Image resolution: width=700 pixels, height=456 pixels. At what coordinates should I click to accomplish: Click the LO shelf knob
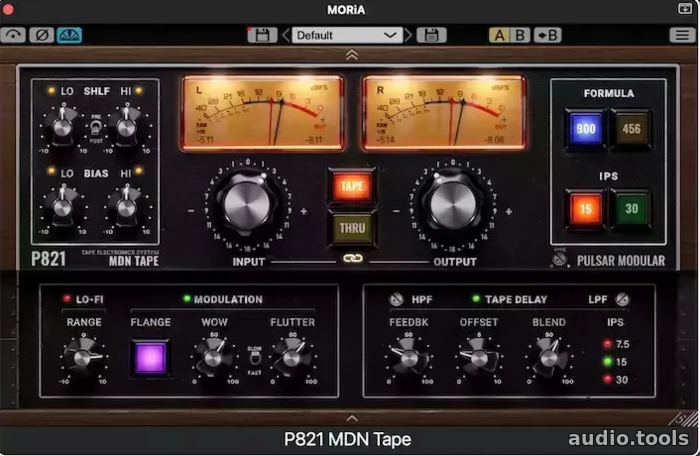[62, 127]
